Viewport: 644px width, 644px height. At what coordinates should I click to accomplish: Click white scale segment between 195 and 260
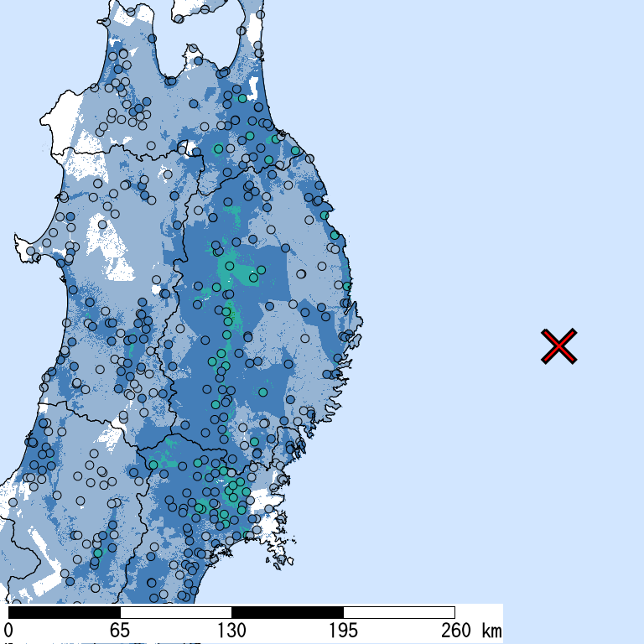coord(398,612)
